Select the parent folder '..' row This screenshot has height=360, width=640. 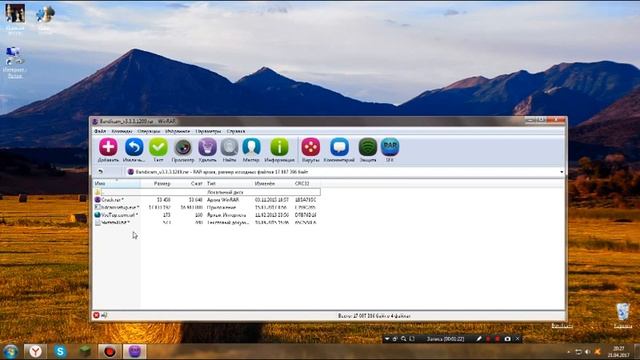[x=207, y=192]
